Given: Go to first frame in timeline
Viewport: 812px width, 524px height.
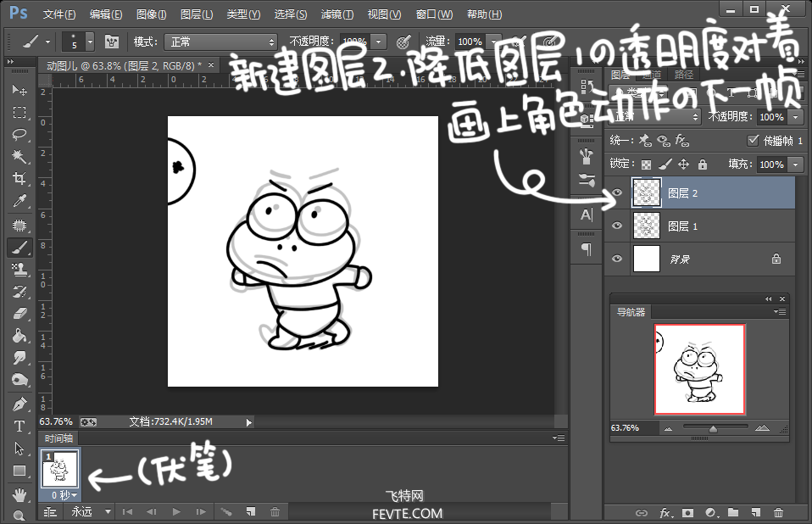Looking at the screenshot, I should point(127,512).
